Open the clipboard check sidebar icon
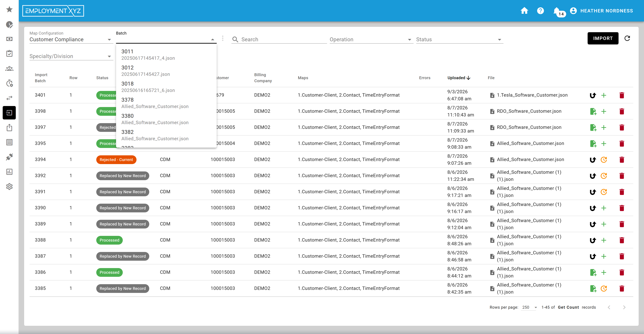 click(9, 54)
